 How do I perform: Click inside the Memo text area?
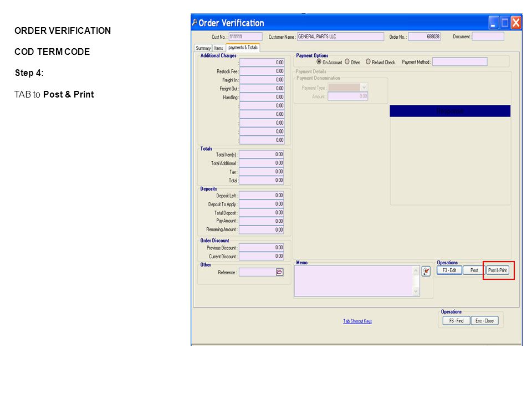click(x=354, y=281)
